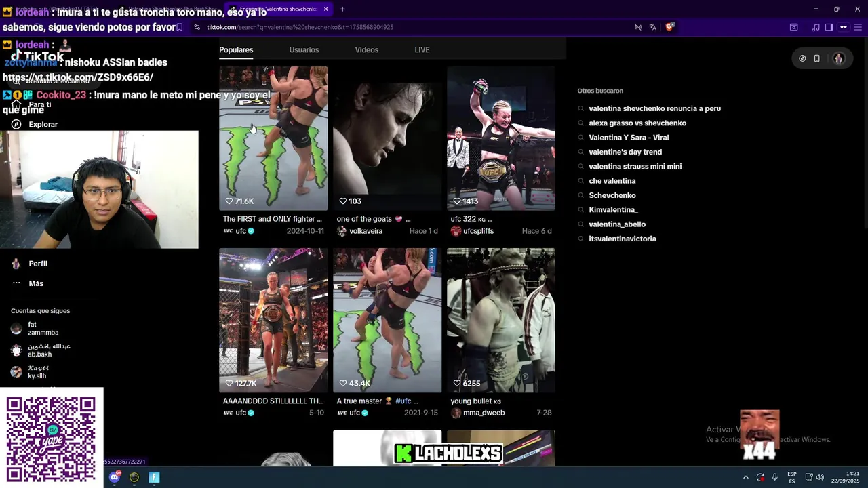Open new tab with plus button

[x=342, y=9]
